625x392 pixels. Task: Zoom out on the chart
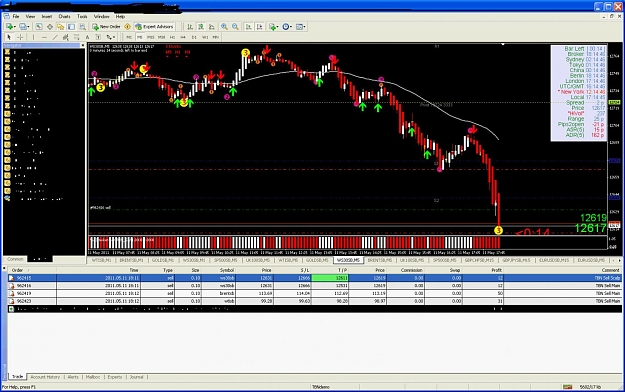point(235,27)
